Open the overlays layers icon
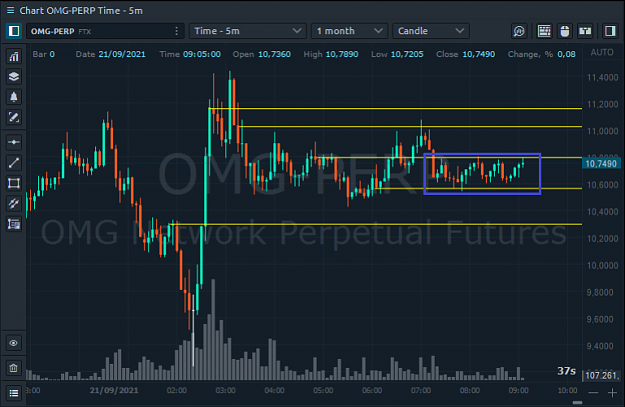Viewport: 625px width, 407px height. coord(14,77)
